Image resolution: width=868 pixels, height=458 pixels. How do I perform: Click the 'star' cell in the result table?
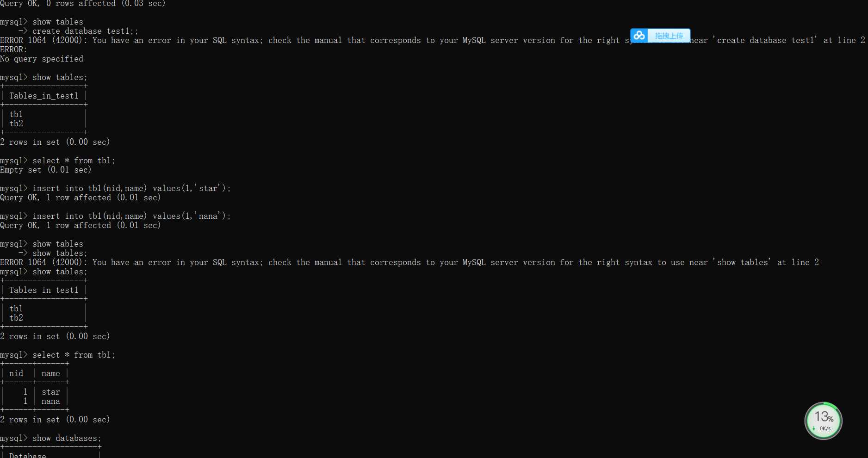[x=51, y=392]
